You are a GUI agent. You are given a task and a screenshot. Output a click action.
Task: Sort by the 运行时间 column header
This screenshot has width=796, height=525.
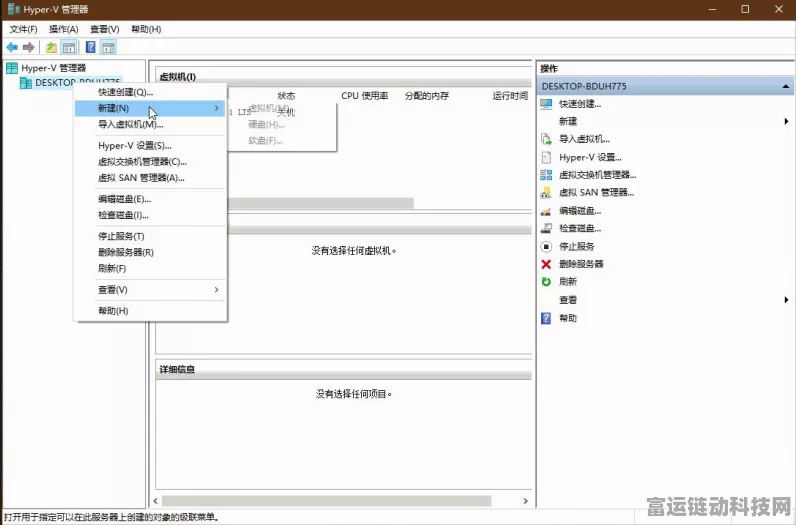510,96
